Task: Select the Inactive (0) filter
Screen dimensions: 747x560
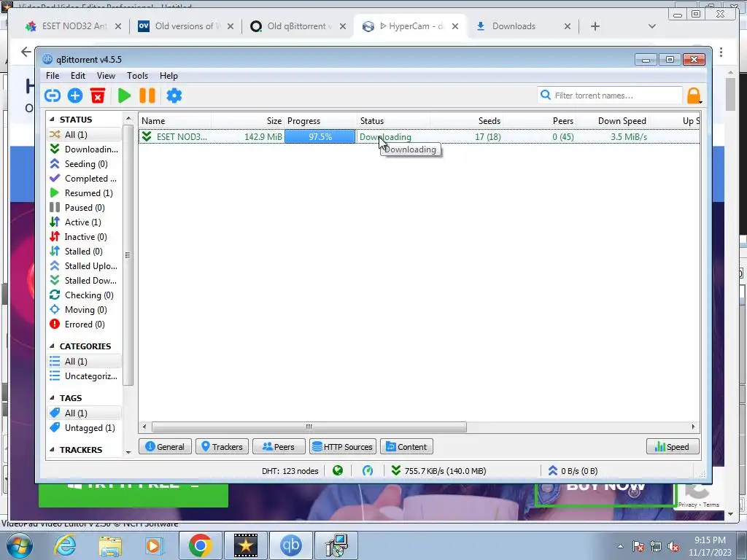Action: [85, 237]
